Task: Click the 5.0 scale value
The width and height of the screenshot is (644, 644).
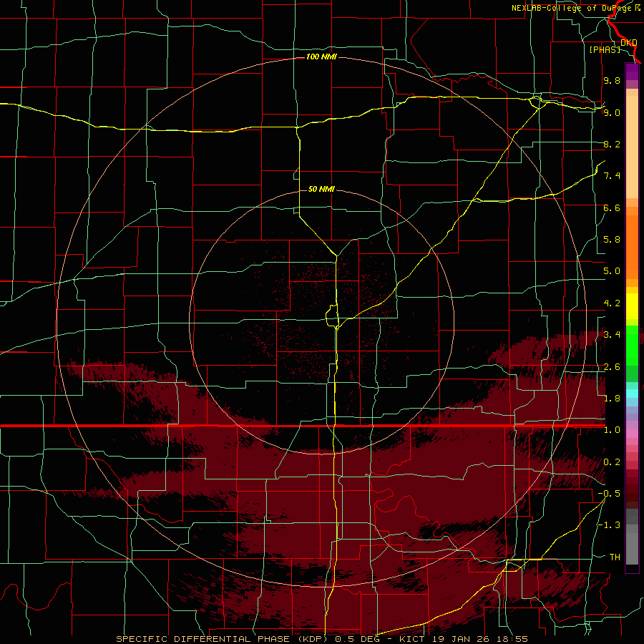Action: tap(612, 271)
